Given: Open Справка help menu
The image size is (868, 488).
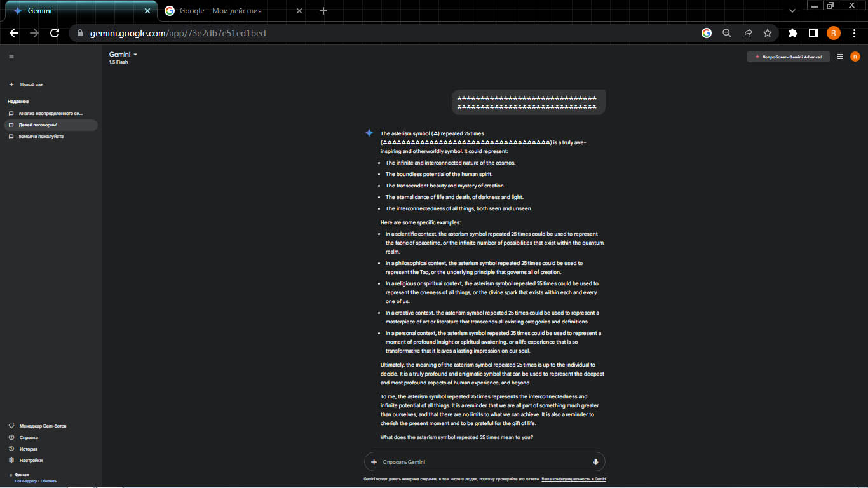Looking at the screenshot, I should point(24,437).
